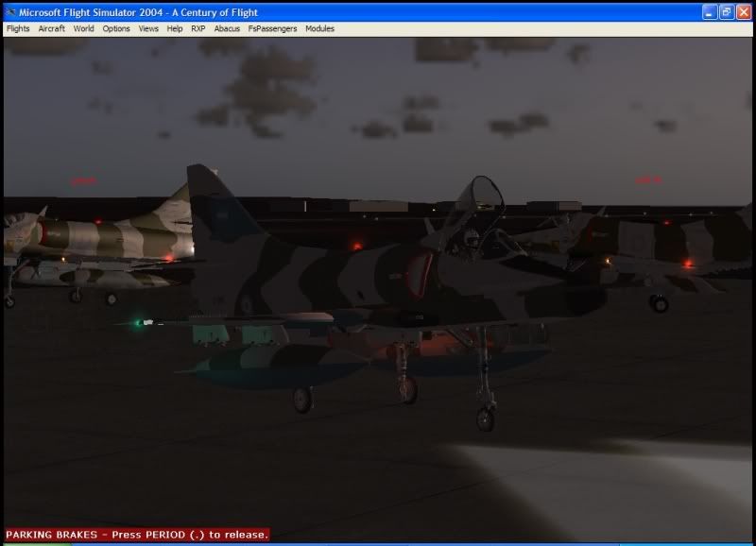Open the Flights menu
This screenshot has height=546, width=756.
pyautogui.click(x=18, y=29)
